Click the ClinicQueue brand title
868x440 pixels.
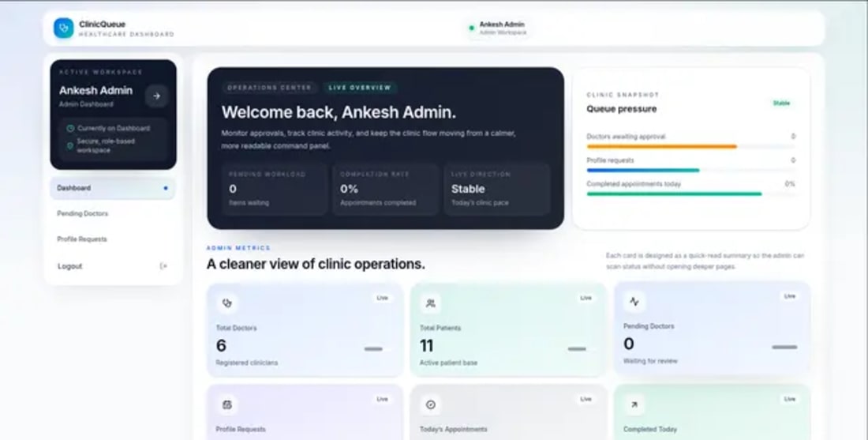[103, 24]
